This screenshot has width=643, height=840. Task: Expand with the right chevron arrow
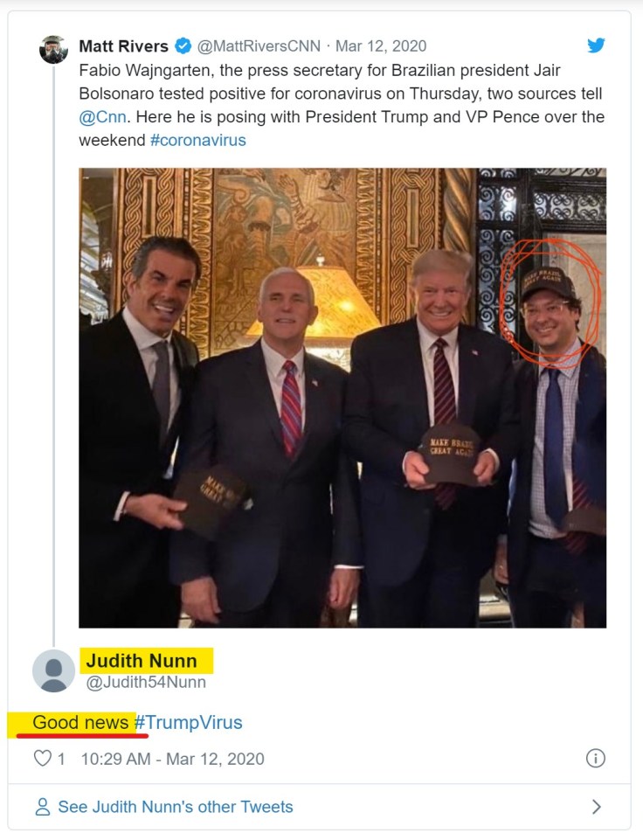597,807
